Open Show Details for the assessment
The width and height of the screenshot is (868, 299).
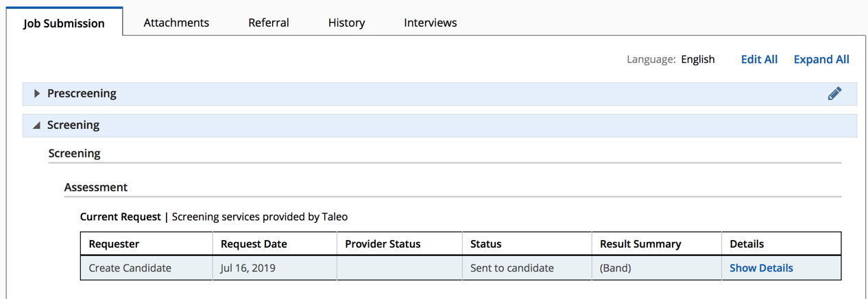[x=761, y=268]
